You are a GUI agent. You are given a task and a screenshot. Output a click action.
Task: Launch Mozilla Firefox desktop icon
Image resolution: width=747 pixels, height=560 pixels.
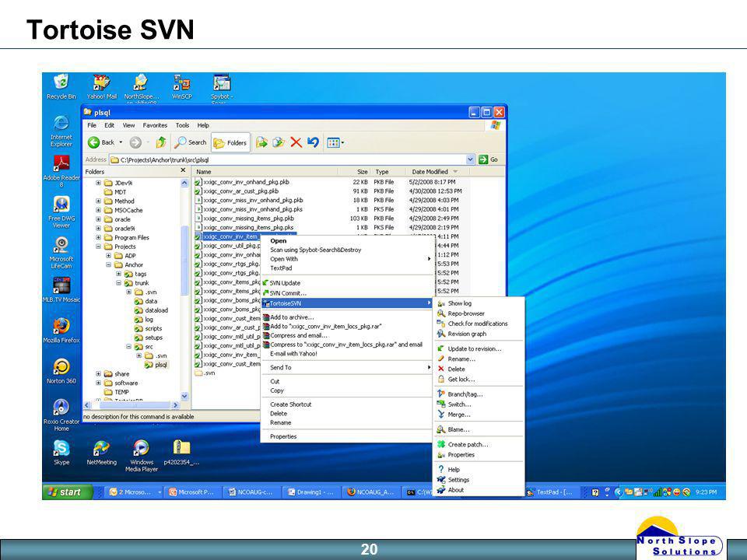point(61,331)
